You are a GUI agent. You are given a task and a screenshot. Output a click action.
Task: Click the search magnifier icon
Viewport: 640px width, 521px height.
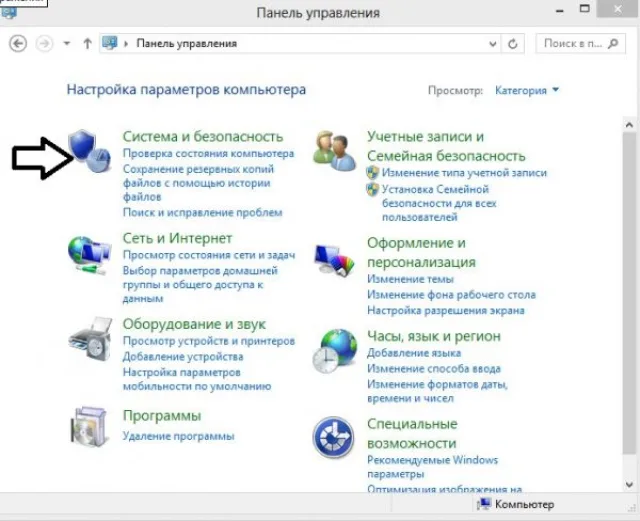click(x=613, y=43)
